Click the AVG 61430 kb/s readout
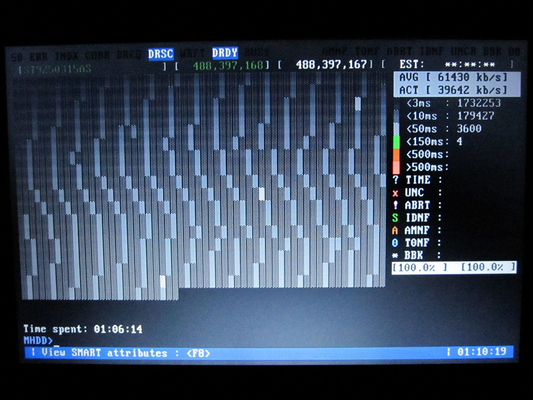This screenshot has width=534, height=400. (x=457, y=78)
